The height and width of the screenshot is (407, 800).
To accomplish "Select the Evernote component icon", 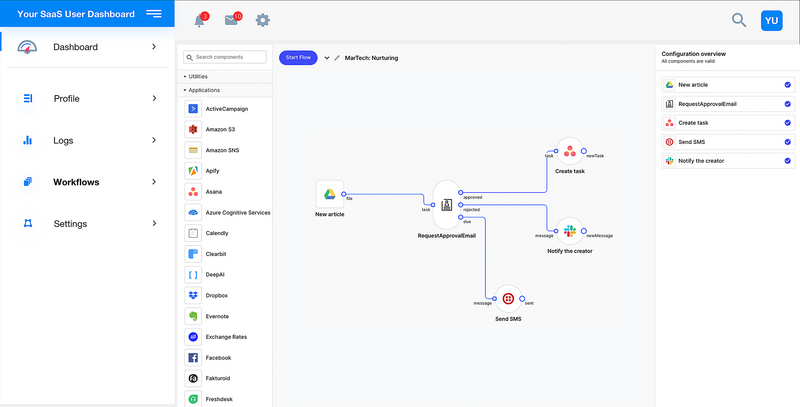I will (x=193, y=316).
